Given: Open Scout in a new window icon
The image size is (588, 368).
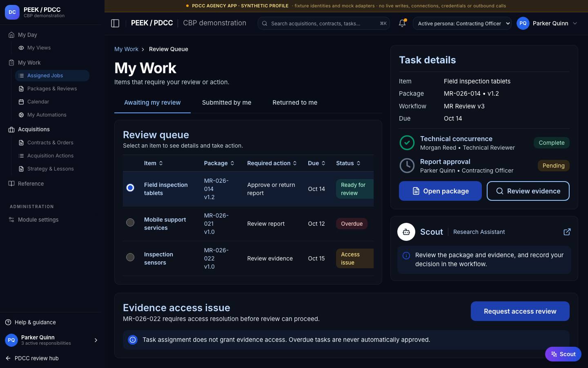Looking at the screenshot, I should point(567,232).
